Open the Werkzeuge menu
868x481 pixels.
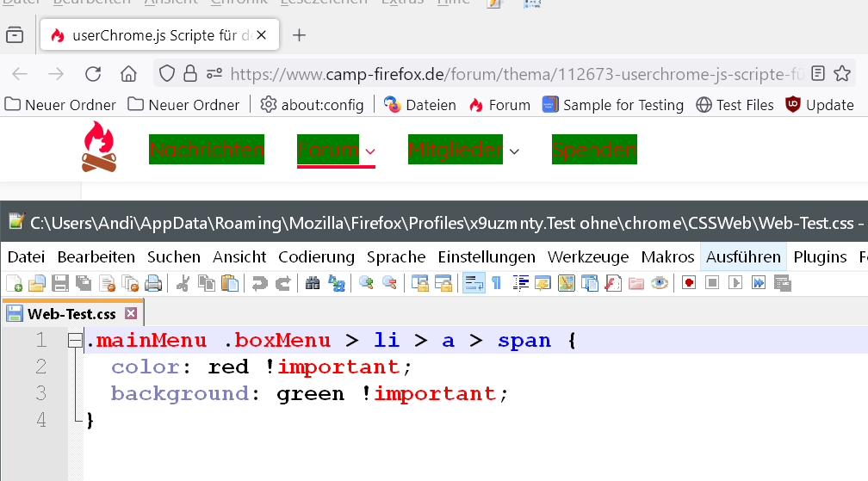[588, 257]
